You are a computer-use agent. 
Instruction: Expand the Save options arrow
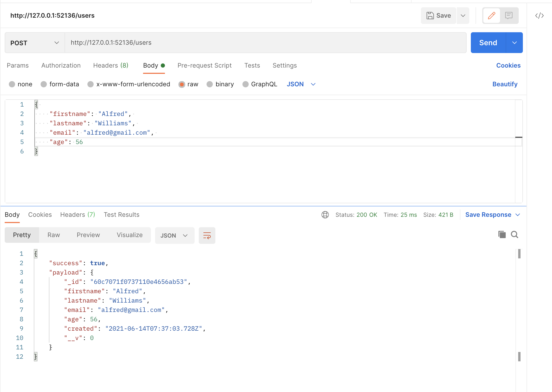pos(463,16)
